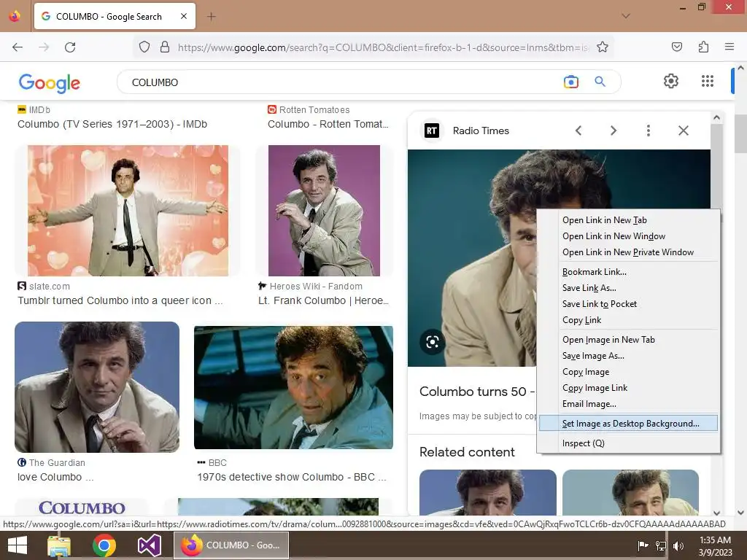Search by image with the camera icon
The image size is (747, 560).
click(570, 82)
